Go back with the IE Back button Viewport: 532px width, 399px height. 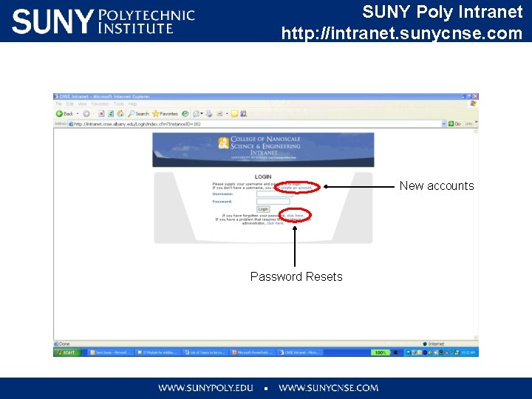[64, 114]
